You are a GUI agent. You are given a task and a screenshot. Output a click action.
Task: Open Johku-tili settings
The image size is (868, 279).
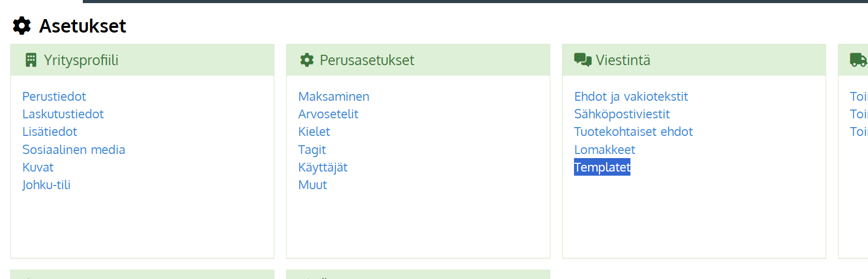pyautogui.click(x=46, y=185)
